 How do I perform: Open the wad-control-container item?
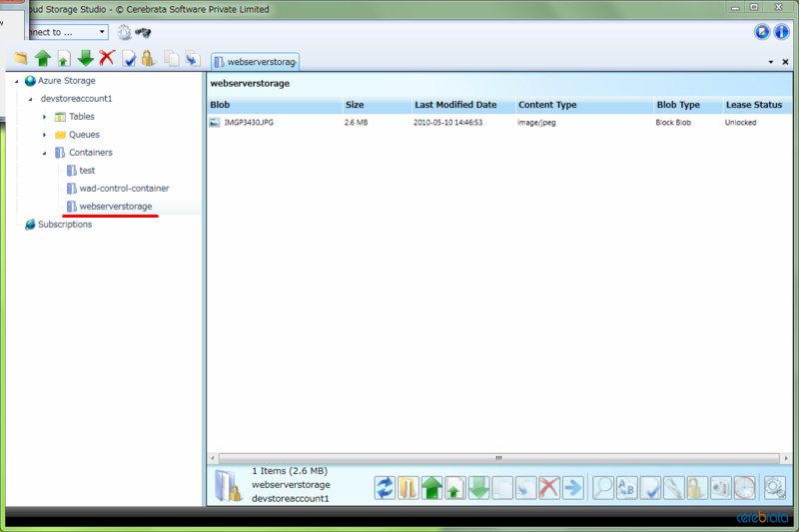point(124,189)
